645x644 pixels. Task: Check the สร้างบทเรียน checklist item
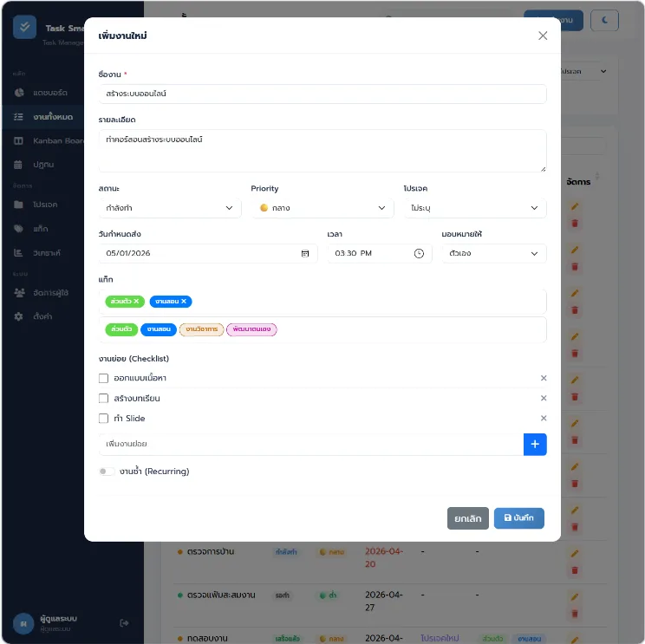tap(104, 399)
